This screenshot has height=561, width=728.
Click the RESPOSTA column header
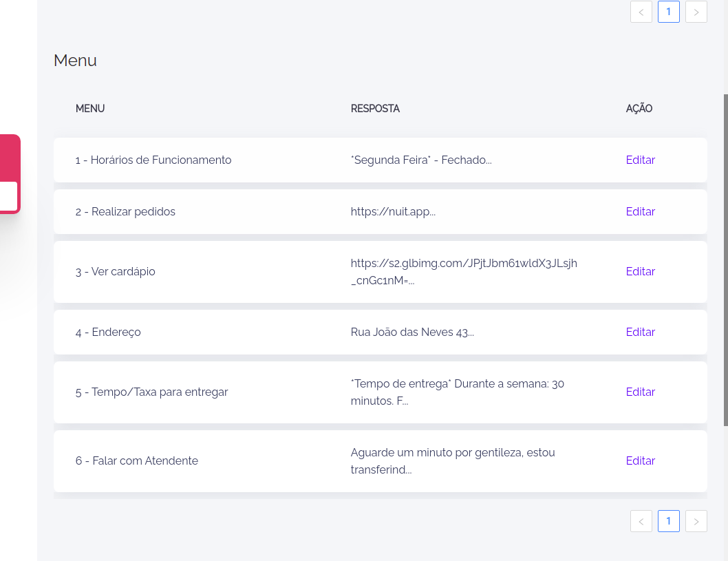coord(375,109)
